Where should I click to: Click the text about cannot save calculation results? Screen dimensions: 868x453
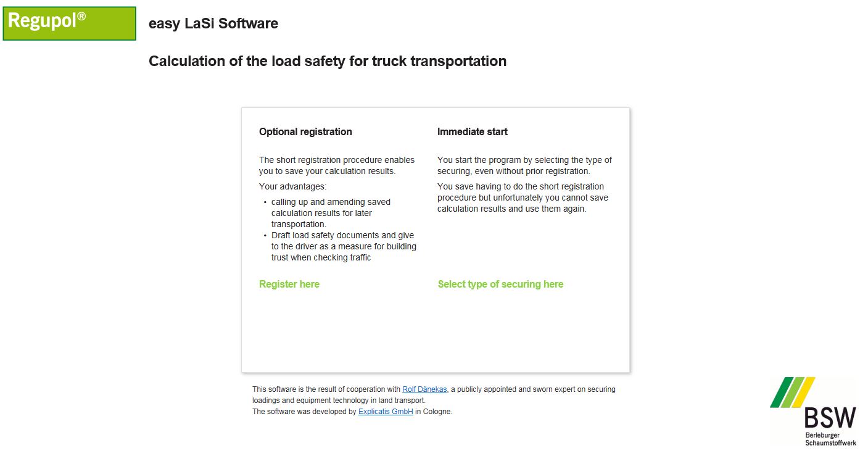coord(523,197)
